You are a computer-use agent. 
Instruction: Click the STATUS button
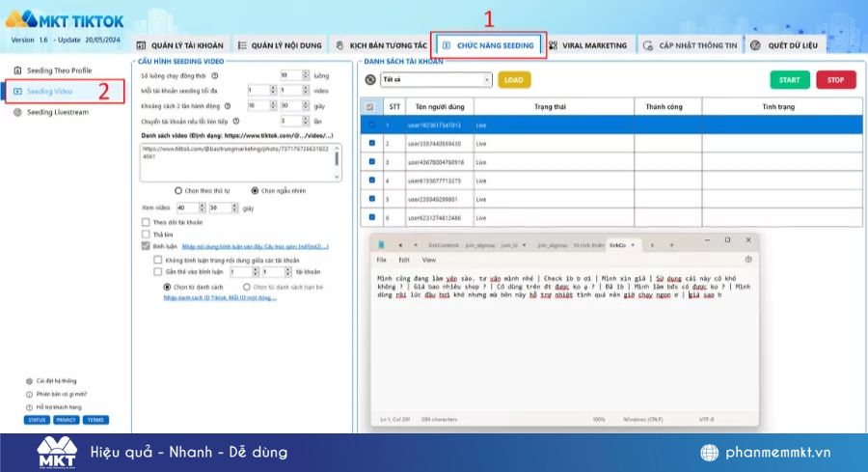[37, 420]
